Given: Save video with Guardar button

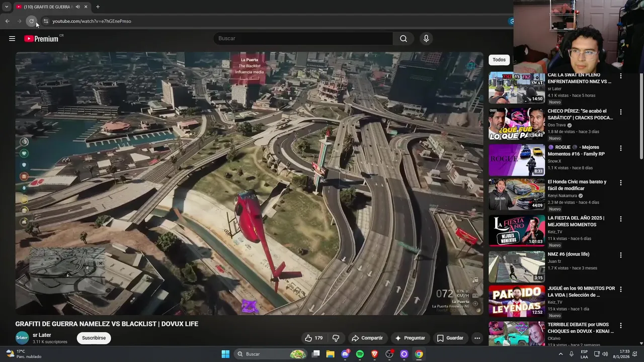Looking at the screenshot, I should 450,338.
